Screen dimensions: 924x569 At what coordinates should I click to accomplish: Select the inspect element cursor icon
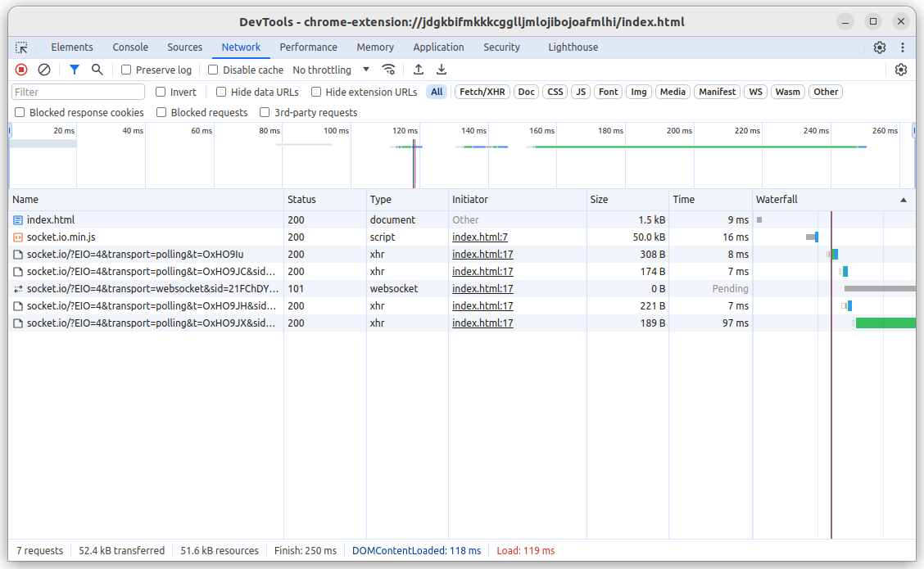tap(22, 47)
